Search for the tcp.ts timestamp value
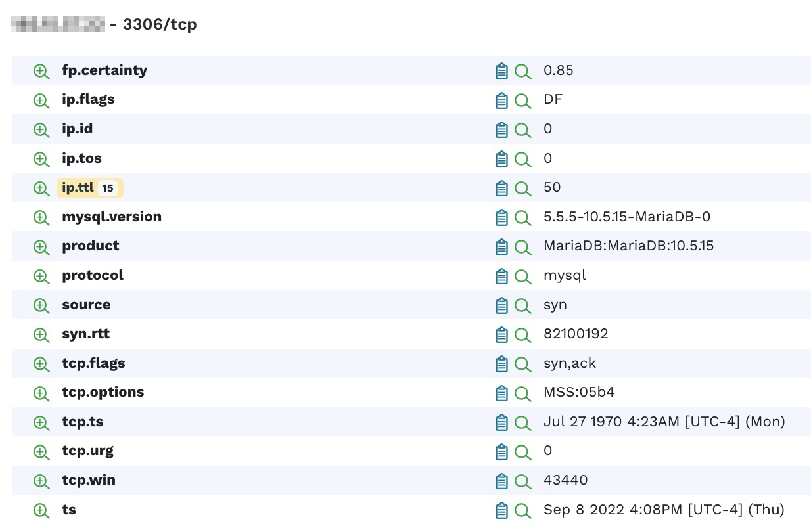Image resolution: width=811 pixels, height=532 pixels. [522, 422]
